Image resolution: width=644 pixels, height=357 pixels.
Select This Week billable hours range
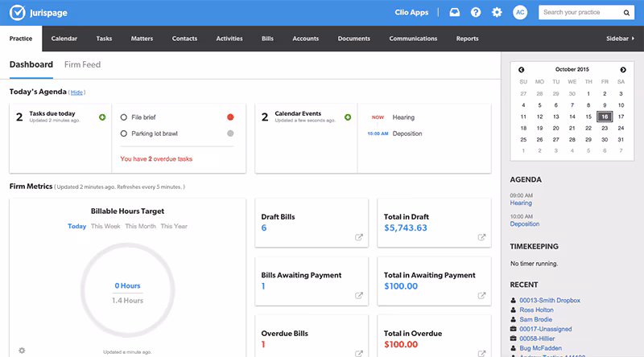105,226
